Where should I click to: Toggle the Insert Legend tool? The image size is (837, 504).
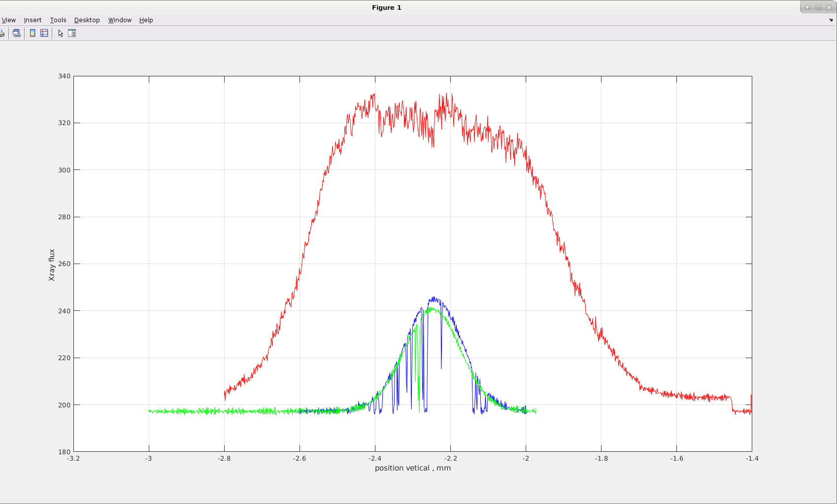[44, 34]
